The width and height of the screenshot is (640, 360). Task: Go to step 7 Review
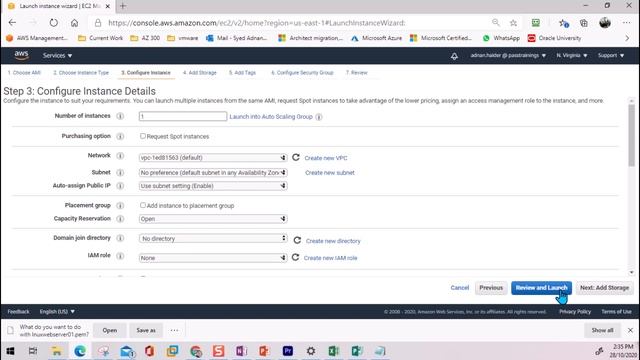[x=357, y=73]
